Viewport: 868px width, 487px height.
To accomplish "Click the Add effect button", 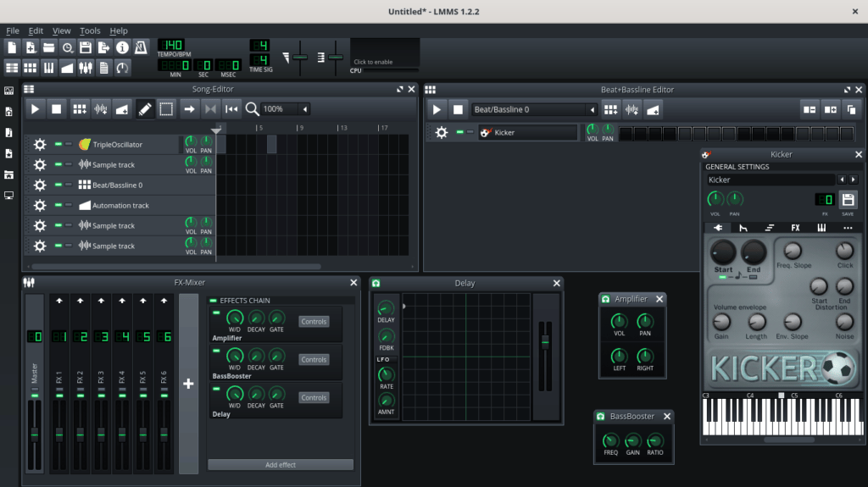I will pyautogui.click(x=281, y=465).
